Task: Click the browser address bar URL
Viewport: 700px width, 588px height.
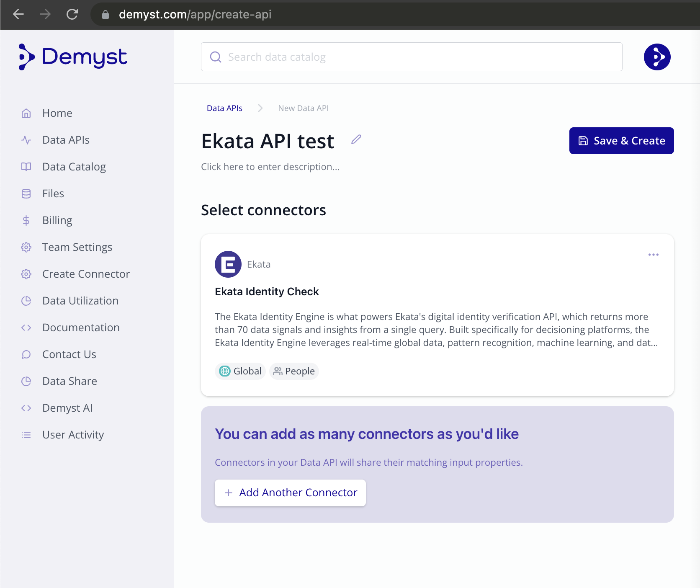Action: tap(196, 15)
